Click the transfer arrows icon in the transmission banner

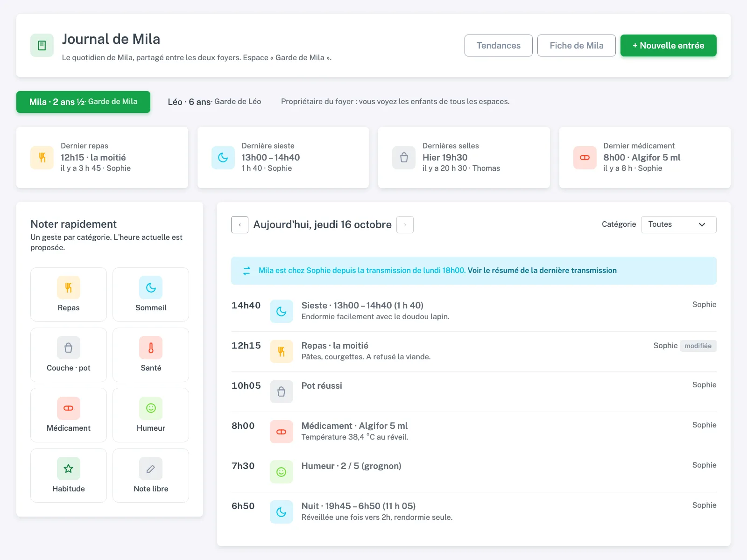pos(247,271)
